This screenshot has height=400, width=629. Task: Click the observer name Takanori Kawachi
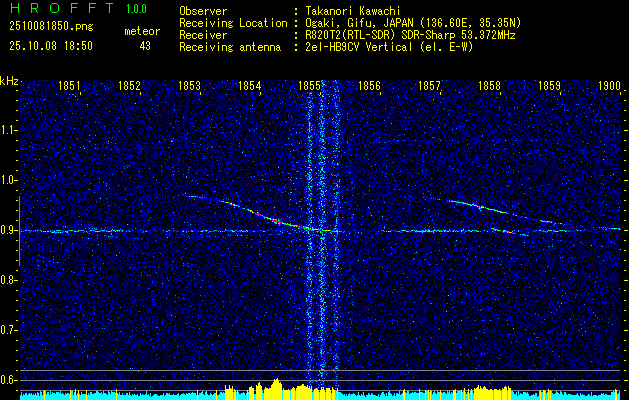tap(353, 11)
